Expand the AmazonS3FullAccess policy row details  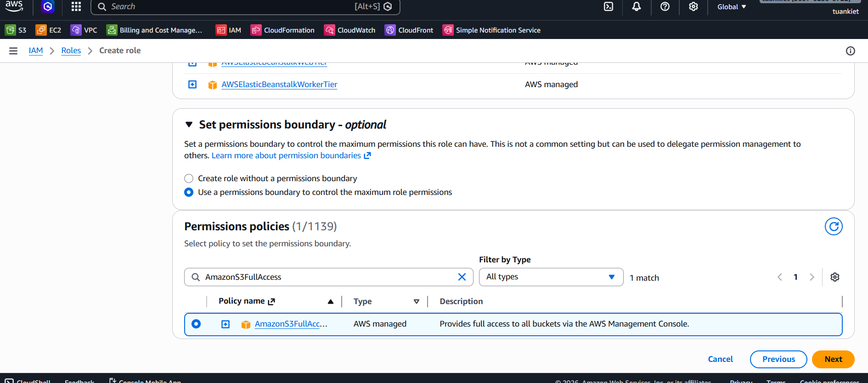tap(225, 324)
